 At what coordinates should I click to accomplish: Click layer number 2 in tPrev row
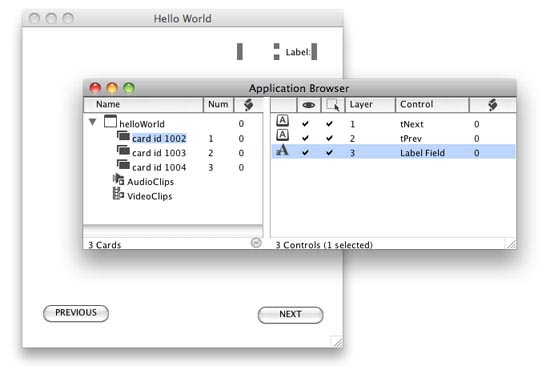click(x=352, y=139)
